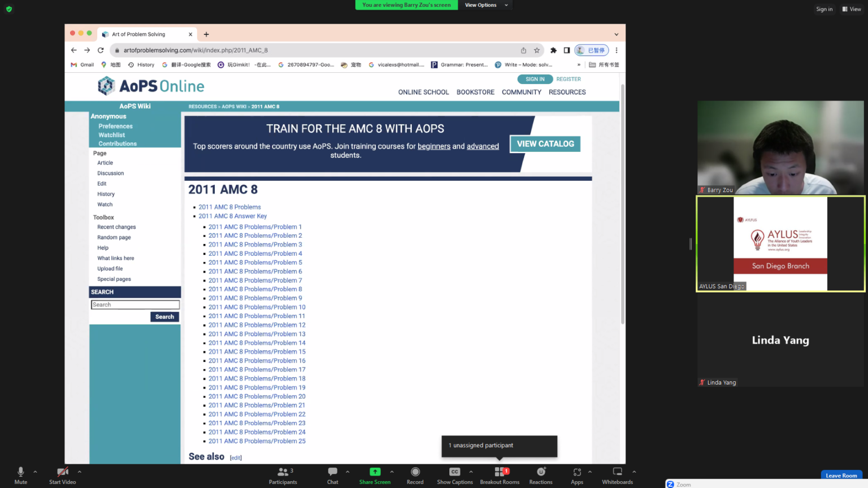Select the Discussion page tab
Viewport: 868px width, 488px height.
pyautogui.click(x=110, y=173)
